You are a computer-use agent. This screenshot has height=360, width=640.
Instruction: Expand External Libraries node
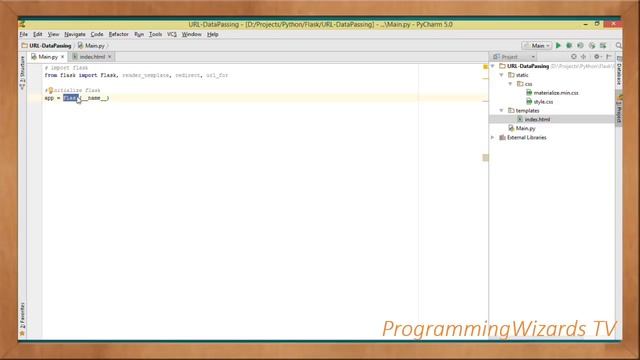click(x=493, y=138)
